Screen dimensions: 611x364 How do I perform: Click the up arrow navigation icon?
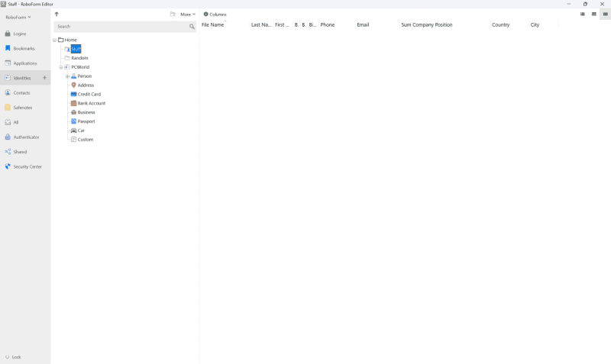57,14
